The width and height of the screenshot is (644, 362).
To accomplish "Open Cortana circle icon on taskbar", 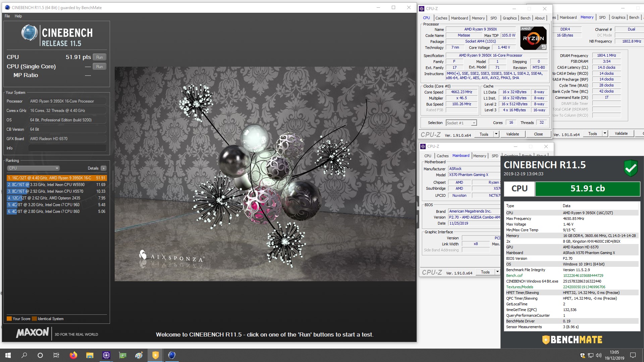I will click(x=40, y=355).
